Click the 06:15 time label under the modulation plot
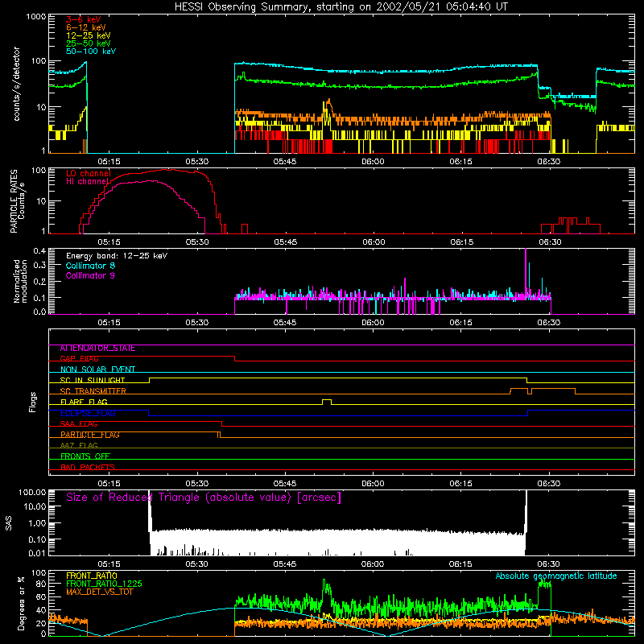This screenshot has width=644, height=644. tap(460, 323)
